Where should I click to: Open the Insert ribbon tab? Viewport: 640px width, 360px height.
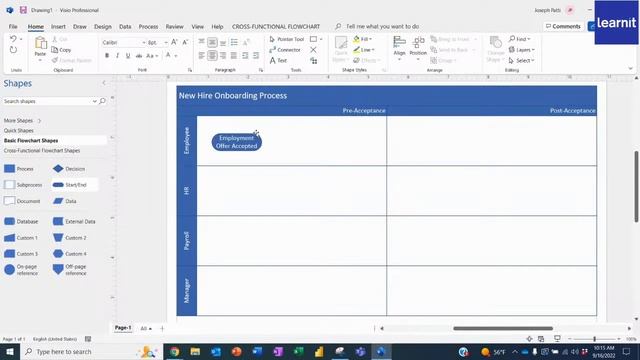click(x=58, y=27)
